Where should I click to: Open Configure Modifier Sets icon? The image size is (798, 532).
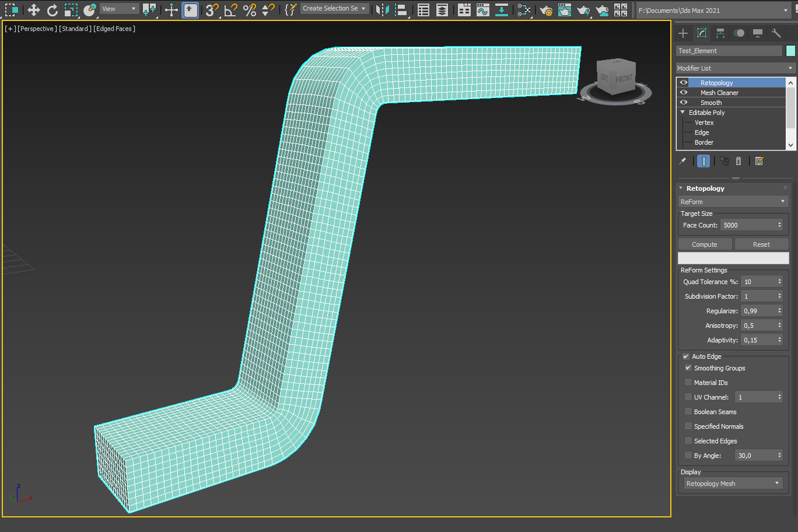pos(759,162)
